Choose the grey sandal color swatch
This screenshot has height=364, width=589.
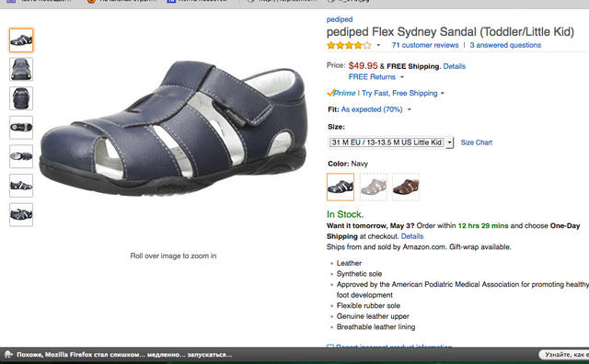click(373, 187)
